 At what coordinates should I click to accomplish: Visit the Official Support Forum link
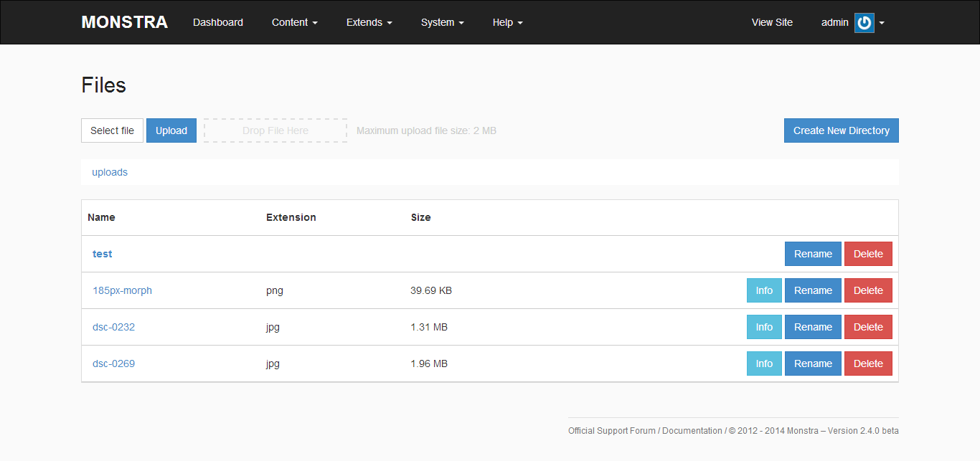tap(612, 431)
